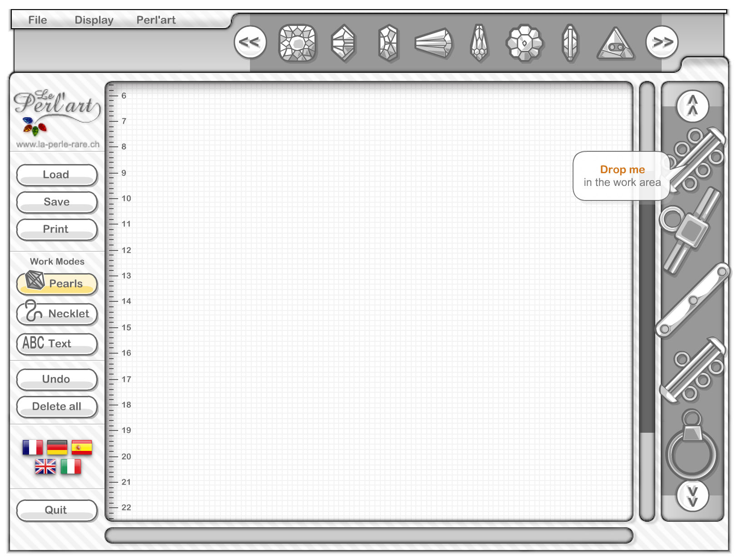Select the fan-shaped cone bead
Screen dimensions: 738x560
(x=434, y=43)
